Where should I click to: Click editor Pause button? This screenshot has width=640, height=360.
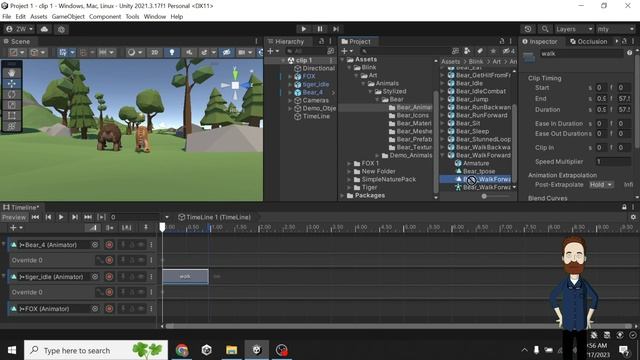[320, 29]
